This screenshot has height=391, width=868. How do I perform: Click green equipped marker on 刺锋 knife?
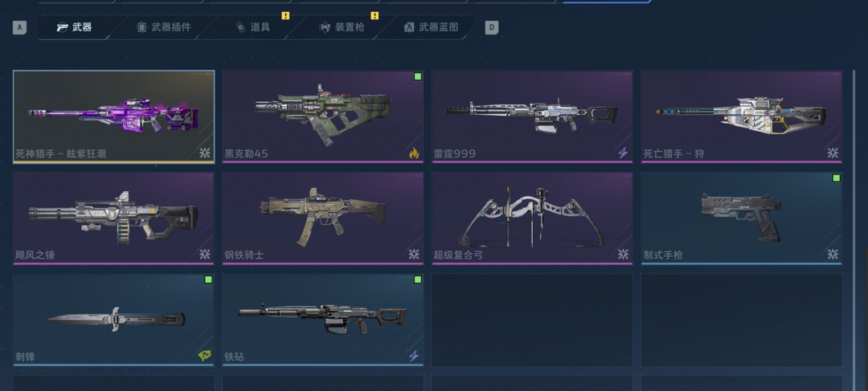click(209, 279)
